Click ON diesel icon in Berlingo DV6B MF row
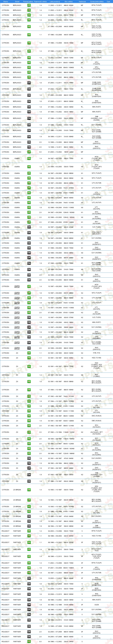The width and height of the screenshot is (113, 644). coord(29,83)
